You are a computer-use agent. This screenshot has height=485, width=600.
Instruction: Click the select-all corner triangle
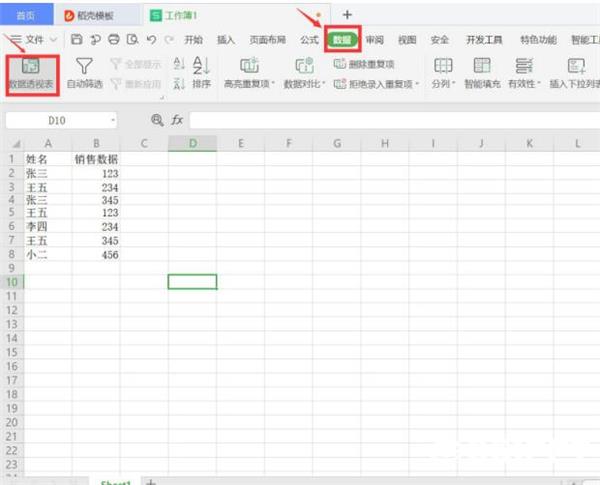click(16, 144)
